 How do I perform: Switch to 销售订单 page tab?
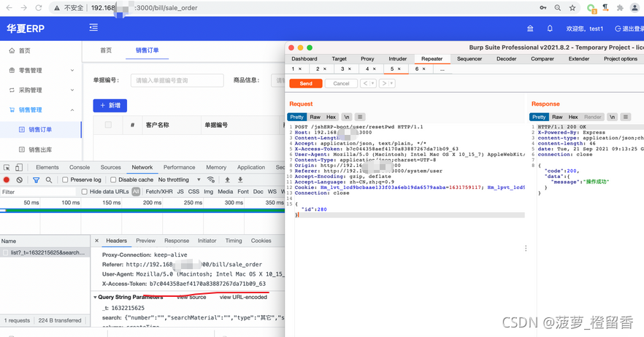click(x=147, y=50)
